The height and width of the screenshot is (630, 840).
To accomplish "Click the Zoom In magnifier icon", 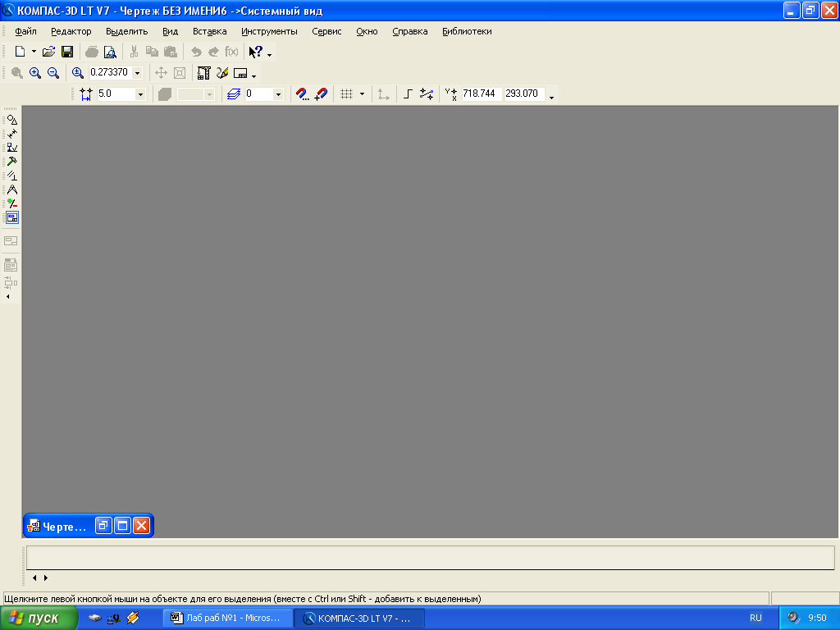I will [35, 73].
